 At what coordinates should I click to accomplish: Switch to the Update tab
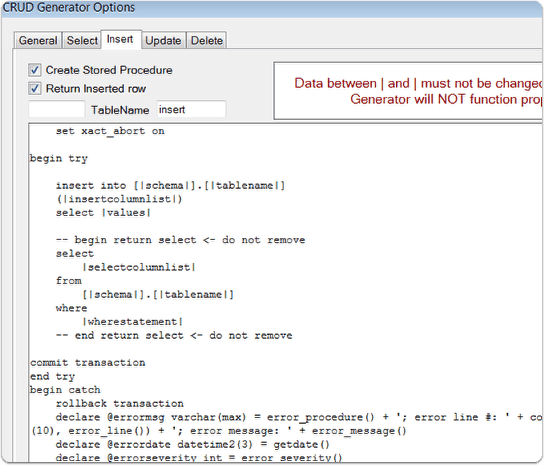point(163,41)
